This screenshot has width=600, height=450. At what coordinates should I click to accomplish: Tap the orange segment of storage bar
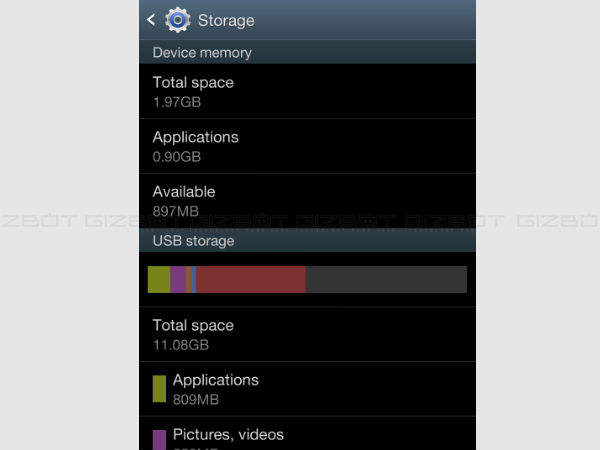click(x=188, y=279)
